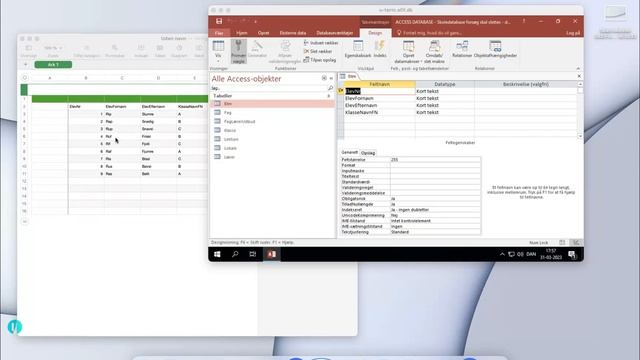This screenshot has width=640, height=360.
Task: Click the Feltstørrelse value 255
Action: coord(435,160)
